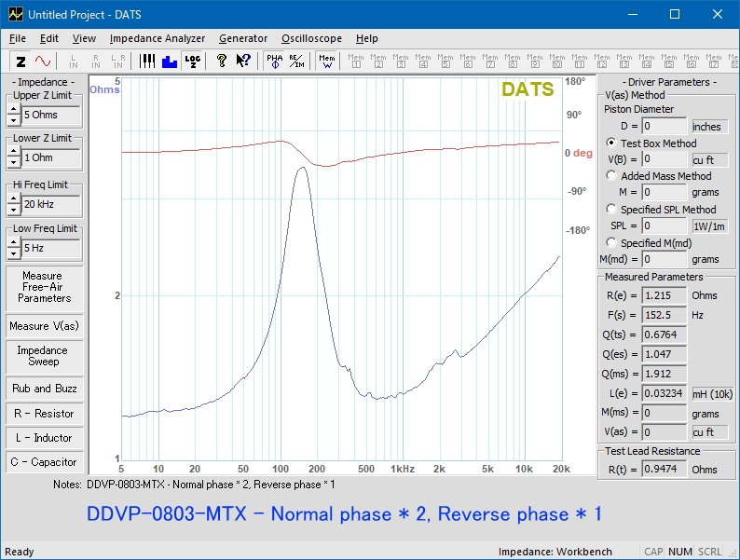This screenshot has height=560, width=740.
Task: Click the C - Capacitor button
Action: pos(45,462)
